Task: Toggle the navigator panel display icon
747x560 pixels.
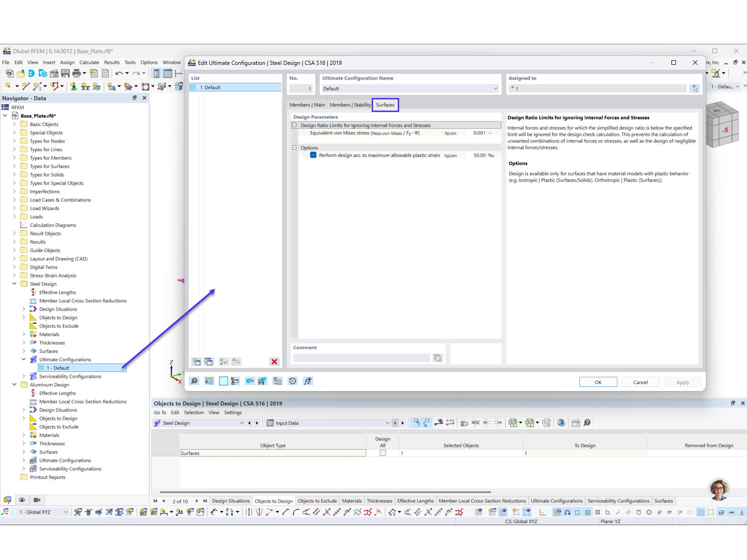Action: (x=156, y=73)
